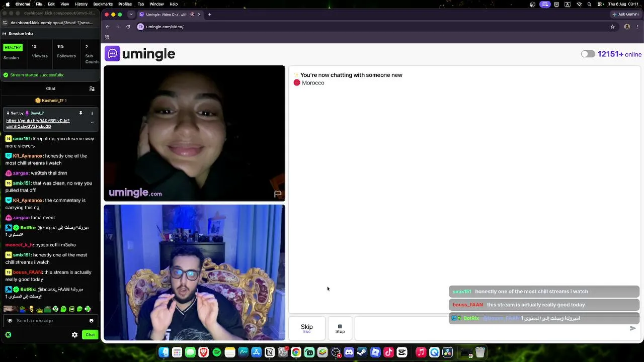Open Finder from the dock
644x362 pixels.
coord(164,352)
